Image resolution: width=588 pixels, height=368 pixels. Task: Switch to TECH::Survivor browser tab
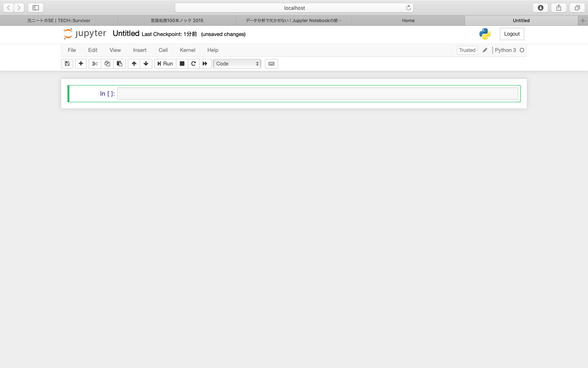click(x=59, y=20)
